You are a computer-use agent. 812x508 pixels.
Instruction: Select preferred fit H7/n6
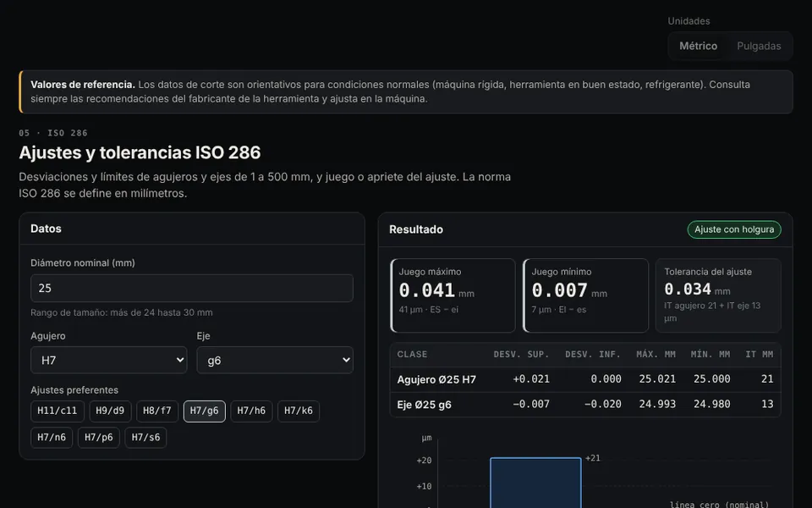coord(52,438)
